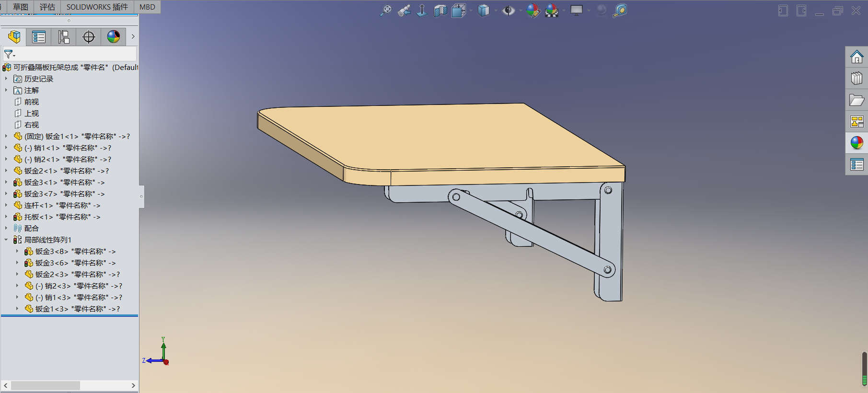Open the View Settings dropdown arrow
Image resolution: width=868 pixels, height=393 pixels.
click(x=589, y=11)
